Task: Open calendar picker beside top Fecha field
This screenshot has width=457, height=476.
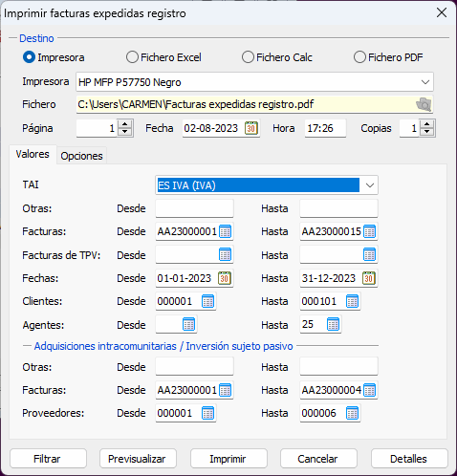Action: [x=251, y=128]
